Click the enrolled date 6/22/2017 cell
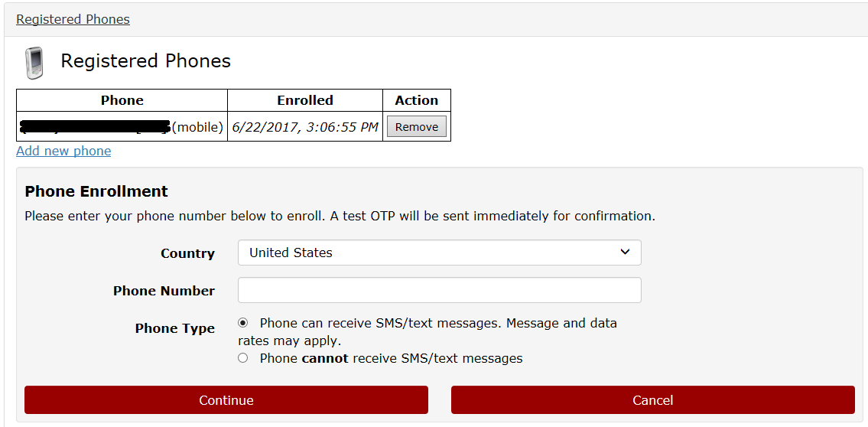Viewport: 868px width, 427px height. pyautogui.click(x=305, y=127)
